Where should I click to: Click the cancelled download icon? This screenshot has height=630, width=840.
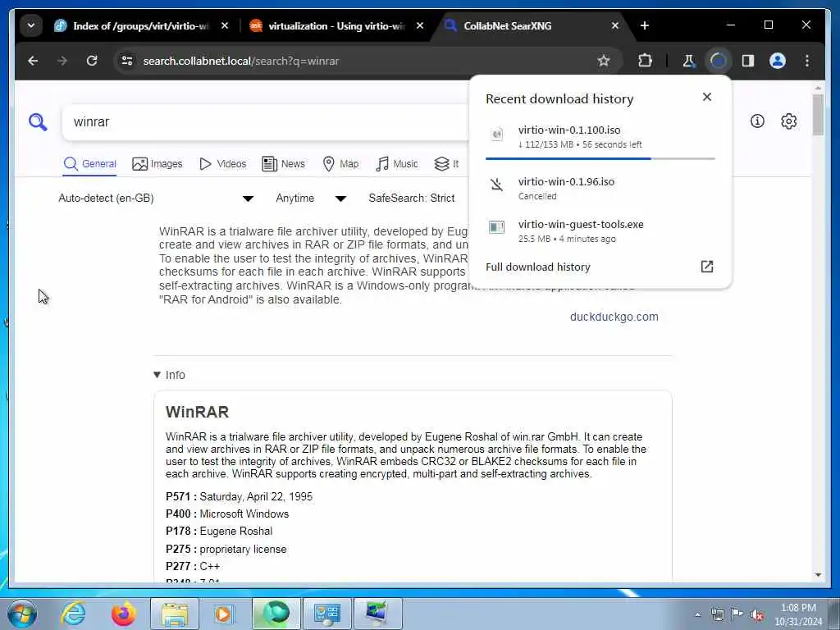(496, 185)
